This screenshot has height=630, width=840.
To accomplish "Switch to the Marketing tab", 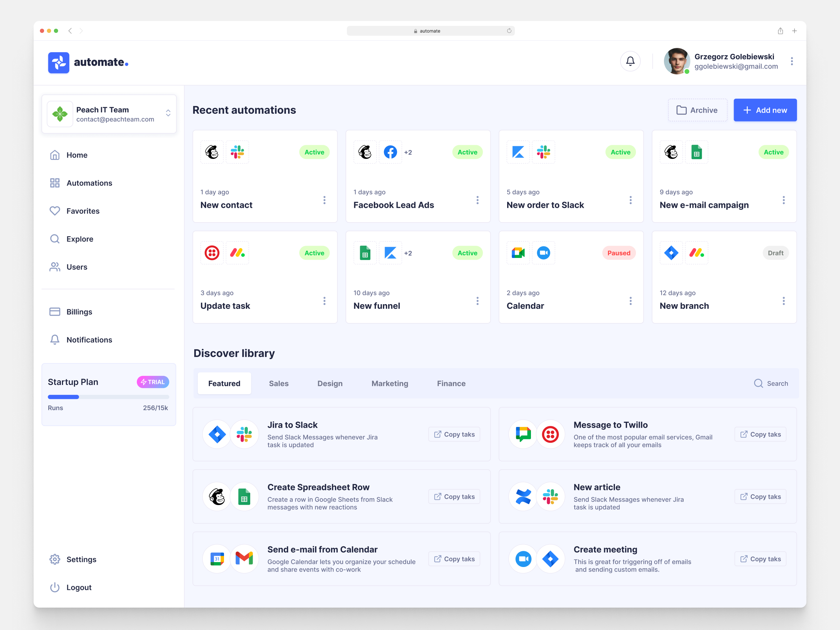I will click(390, 383).
